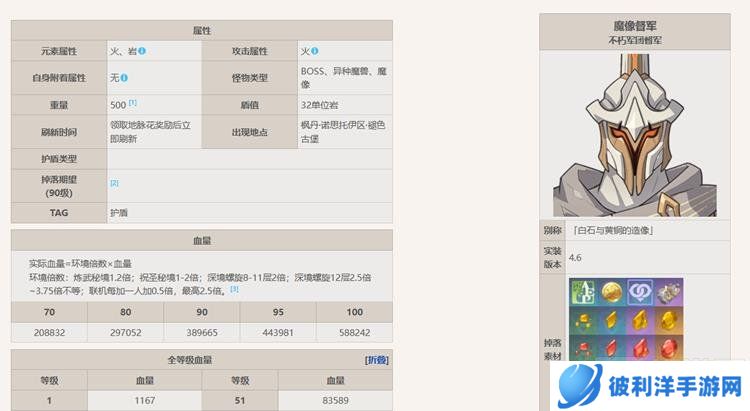Click the grey ore drop icon
Viewport: 750px width, 411px height.
[x=668, y=293]
